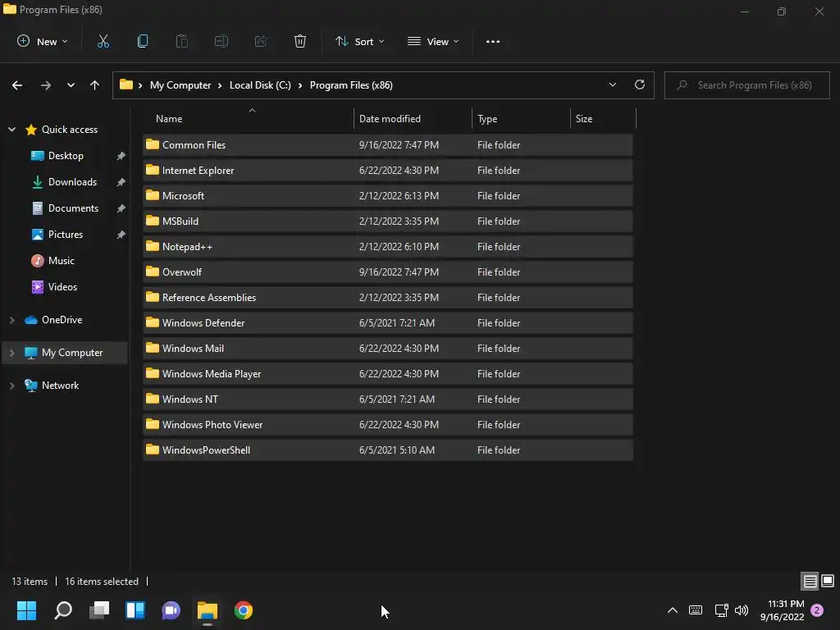The width and height of the screenshot is (840, 630).
Task: Collapse the Quick access tree
Action: coord(11,129)
